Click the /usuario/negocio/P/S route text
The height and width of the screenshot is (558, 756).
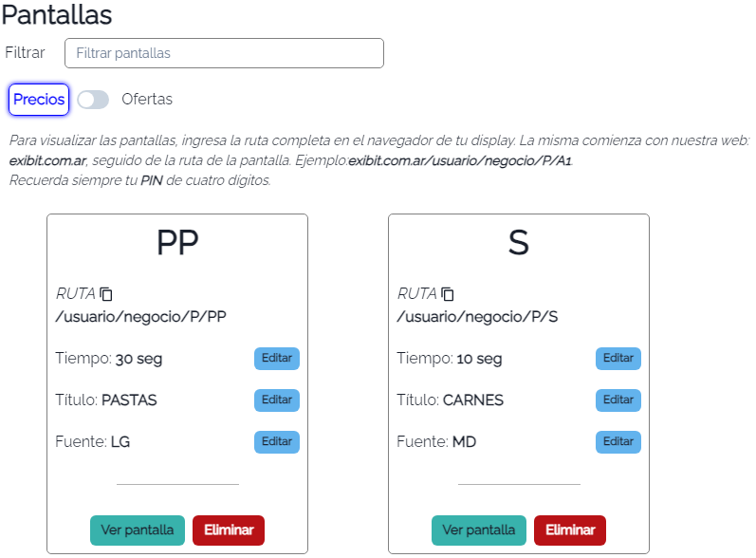(477, 317)
